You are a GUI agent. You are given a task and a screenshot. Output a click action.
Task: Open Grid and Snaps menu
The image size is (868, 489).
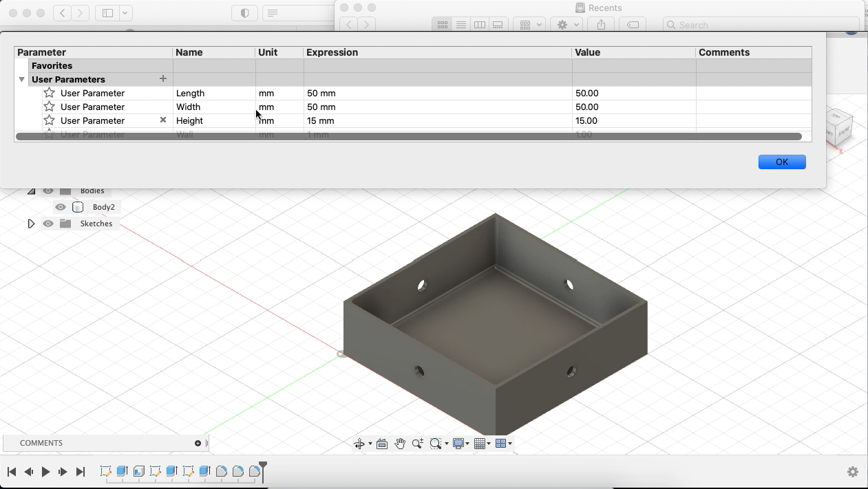pyautogui.click(x=480, y=444)
